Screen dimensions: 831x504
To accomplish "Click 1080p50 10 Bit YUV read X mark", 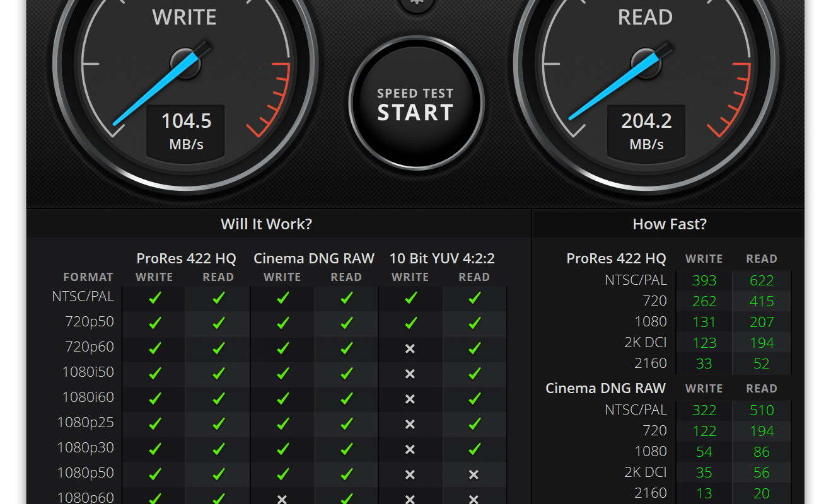I will [x=474, y=474].
